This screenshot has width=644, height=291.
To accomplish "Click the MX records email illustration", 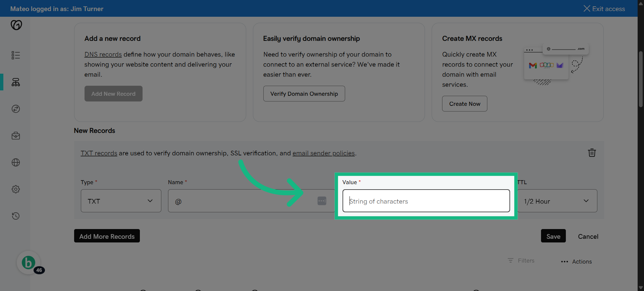I will (556, 65).
